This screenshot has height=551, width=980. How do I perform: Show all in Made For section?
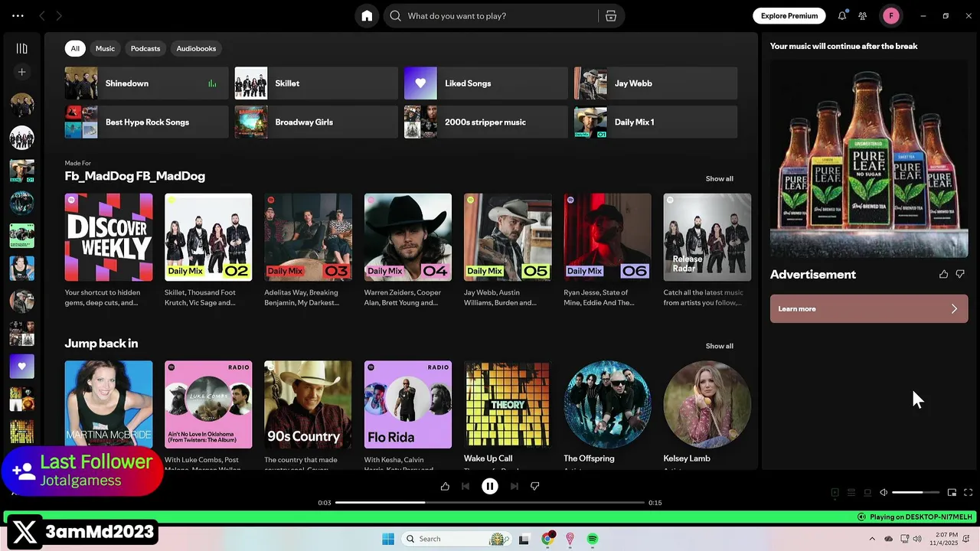(x=719, y=178)
